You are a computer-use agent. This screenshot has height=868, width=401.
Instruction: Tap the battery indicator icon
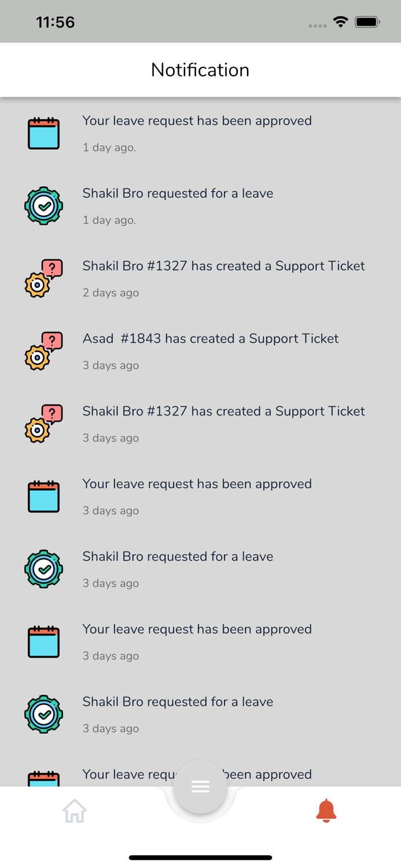click(x=367, y=22)
